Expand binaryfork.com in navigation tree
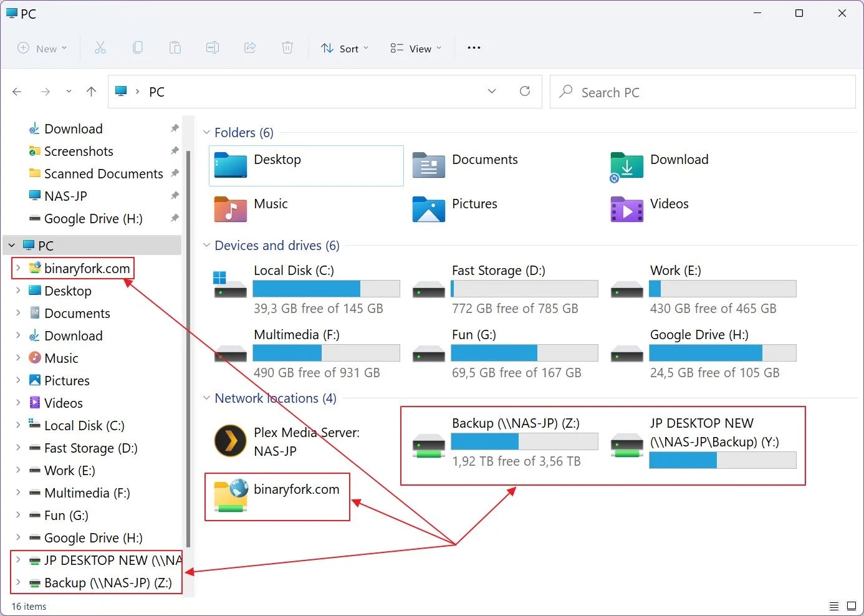The image size is (864, 616). pyautogui.click(x=18, y=268)
